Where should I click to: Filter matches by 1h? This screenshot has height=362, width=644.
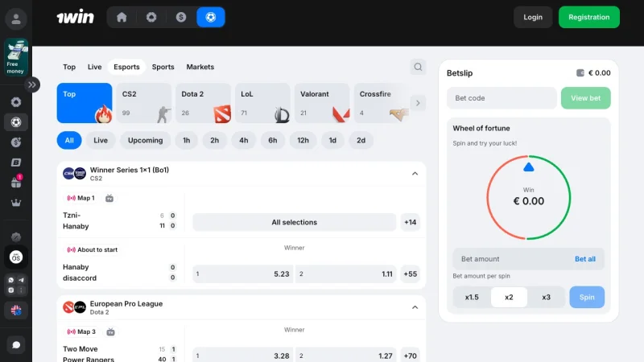tap(186, 140)
